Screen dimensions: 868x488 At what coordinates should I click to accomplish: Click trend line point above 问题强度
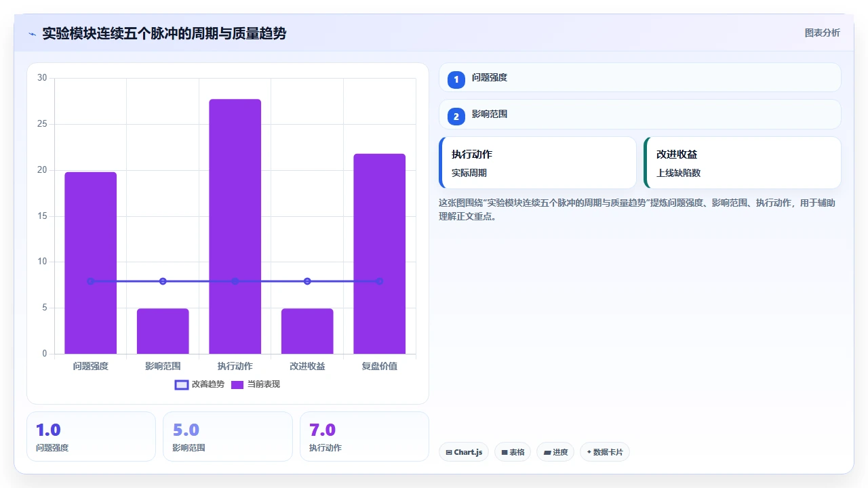point(91,281)
